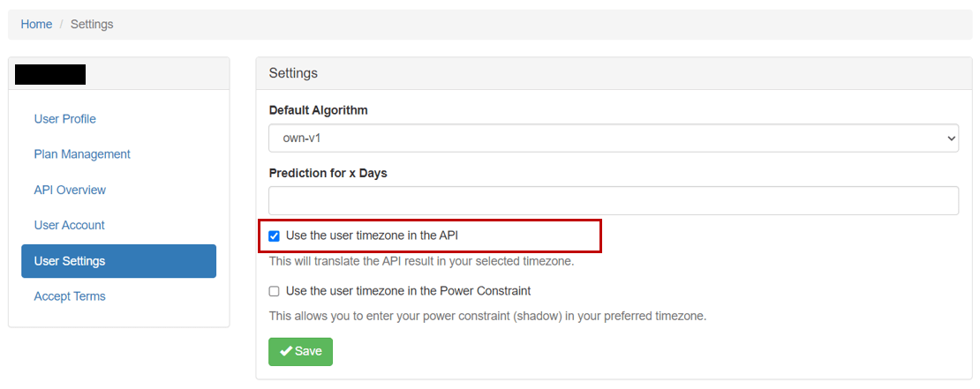Click the redacted username header block
This screenshot has width=980, height=389.
[50, 74]
